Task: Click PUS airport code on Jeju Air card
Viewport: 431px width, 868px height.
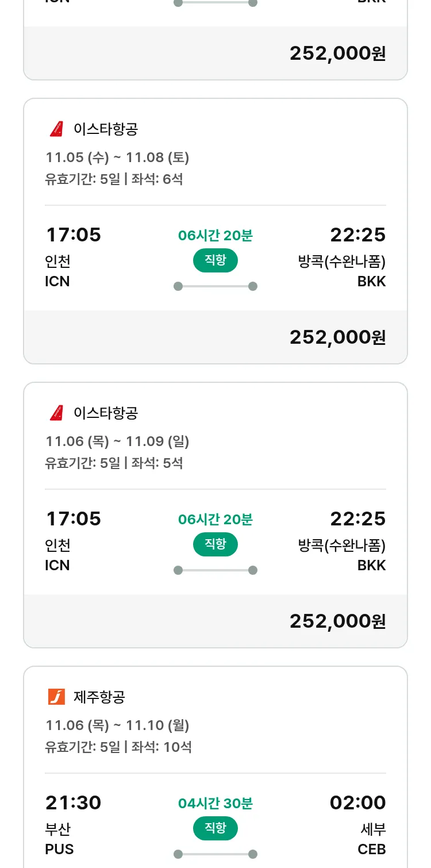Action: pyautogui.click(x=59, y=849)
